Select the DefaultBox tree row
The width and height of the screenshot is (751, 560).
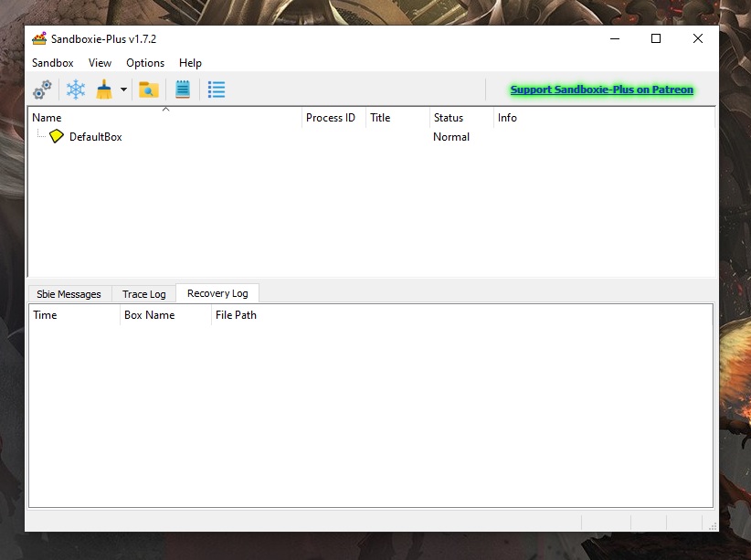pyautogui.click(x=371, y=136)
